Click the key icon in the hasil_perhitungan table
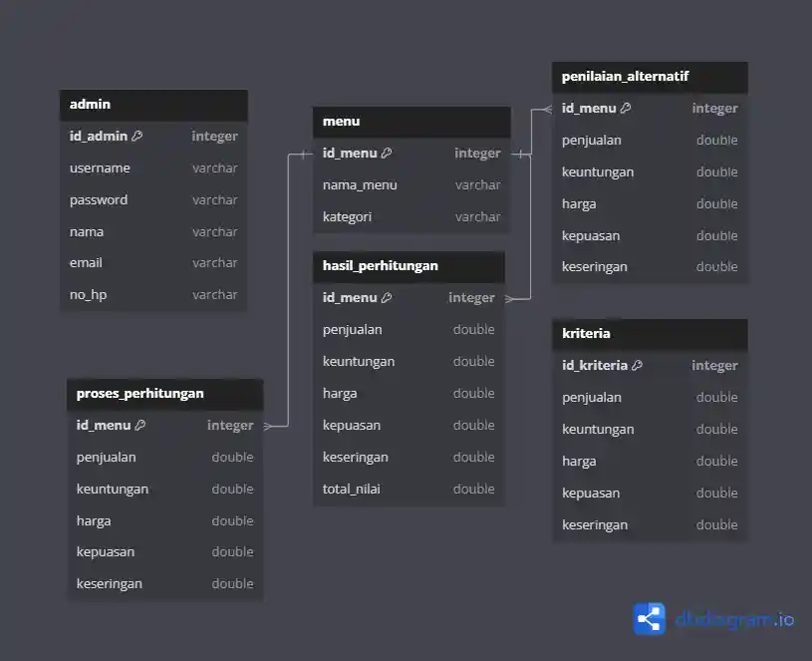Screen dimensions: 812x661 pyautogui.click(x=387, y=298)
